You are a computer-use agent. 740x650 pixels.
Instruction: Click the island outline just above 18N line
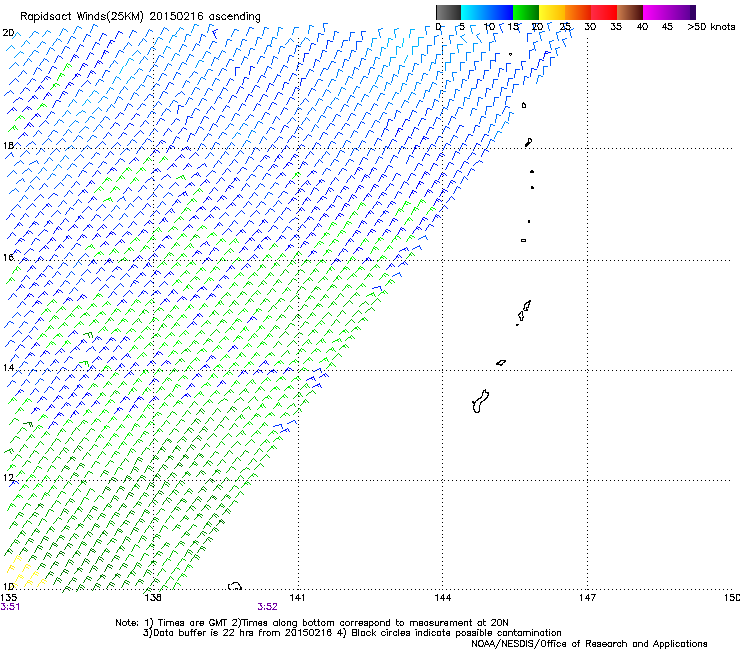(529, 142)
